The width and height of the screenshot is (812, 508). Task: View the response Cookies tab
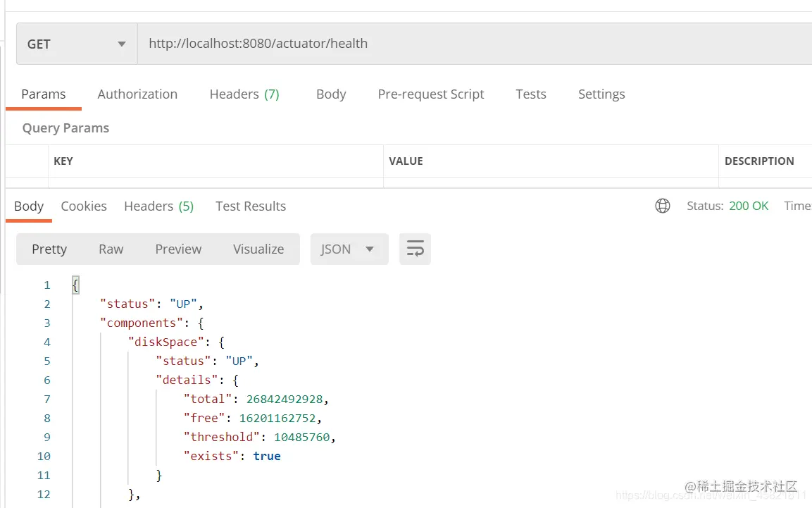(x=84, y=206)
